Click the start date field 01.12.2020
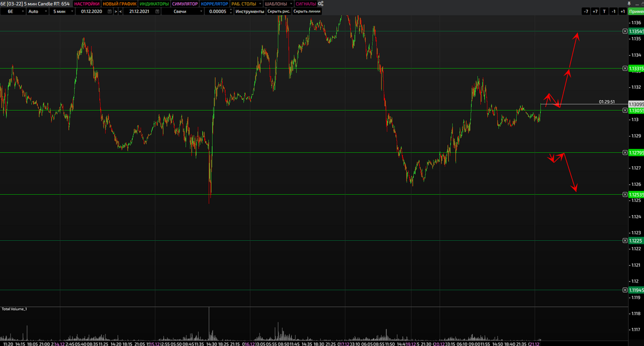The height and width of the screenshot is (346, 644). tap(91, 11)
